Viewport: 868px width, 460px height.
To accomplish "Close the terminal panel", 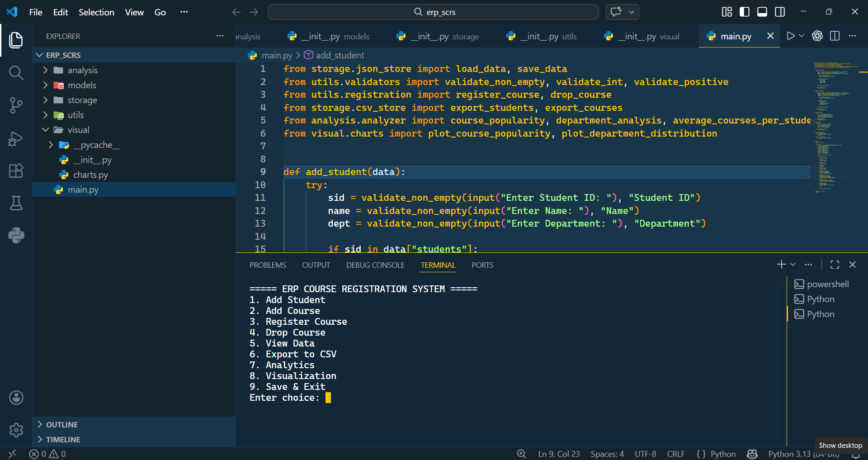I will click(x=853, y=265).
